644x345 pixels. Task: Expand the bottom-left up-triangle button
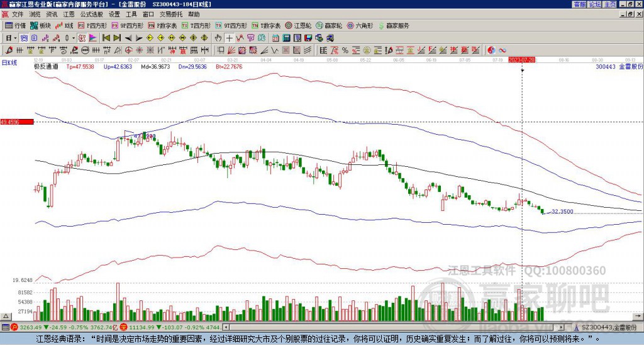click(x=6, y=316)
